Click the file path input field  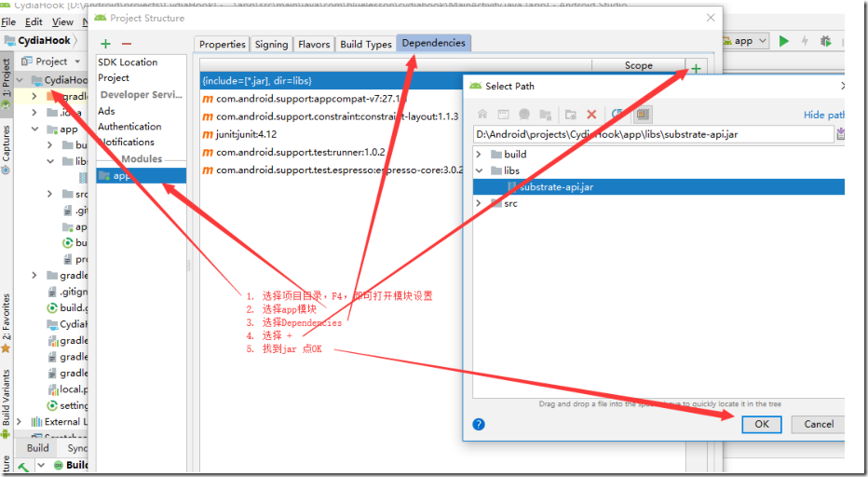(654, 134)
